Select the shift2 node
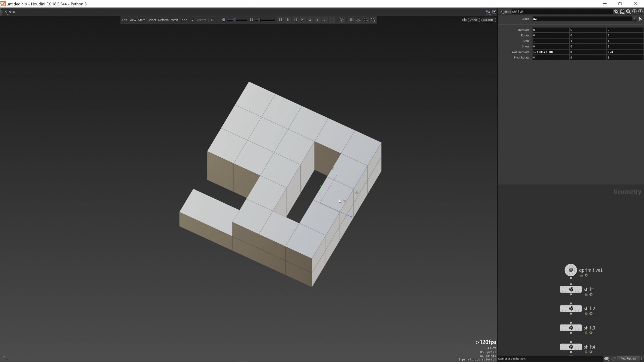This screenshot has height=362, width=644. pyautogui.click(x=571, y=308)
